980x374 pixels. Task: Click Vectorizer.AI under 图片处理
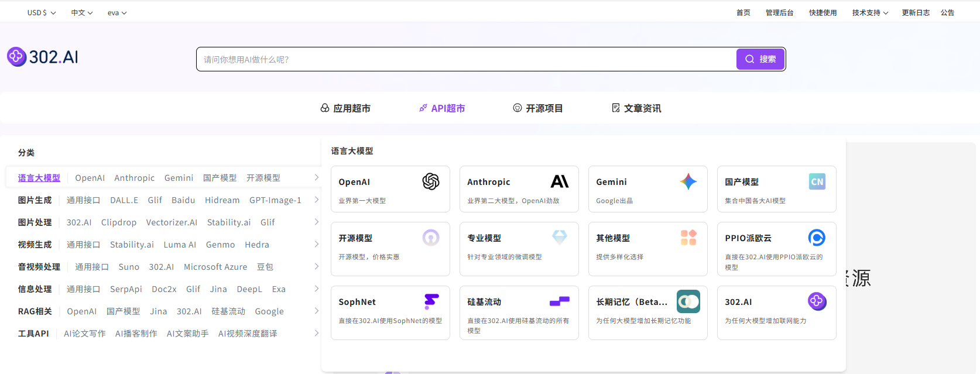coord(172,222)
